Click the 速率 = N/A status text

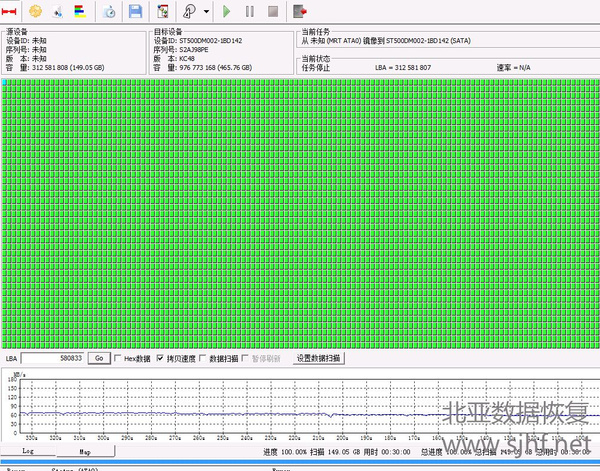(x=514, y=68)
